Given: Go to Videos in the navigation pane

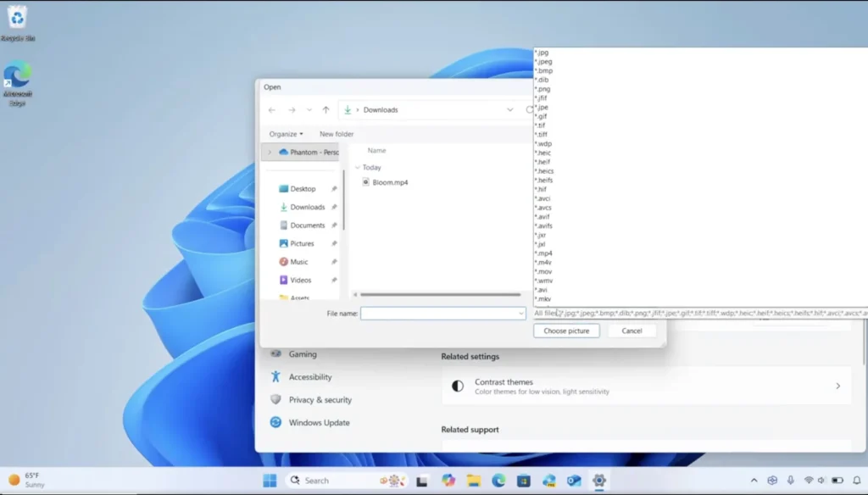Looking at the screenshot, I should click(301, 280).
